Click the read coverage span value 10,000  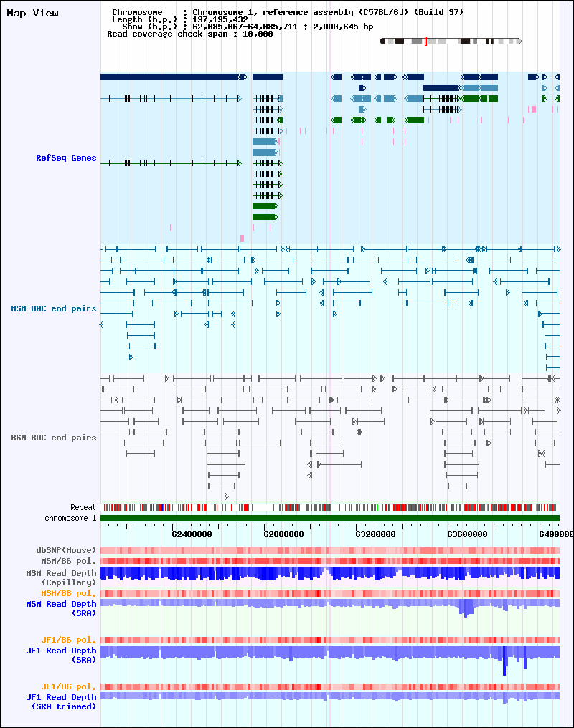(x=258, y=34)
